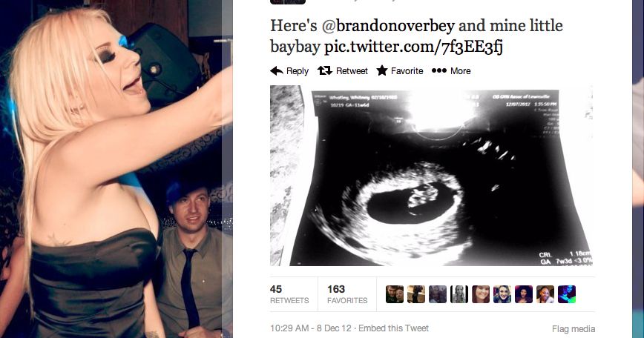644x338 pixels.
Task: Open the 10:29 AM - 8 Dec 12 timestamp
Action: click(x=311, y=328)
